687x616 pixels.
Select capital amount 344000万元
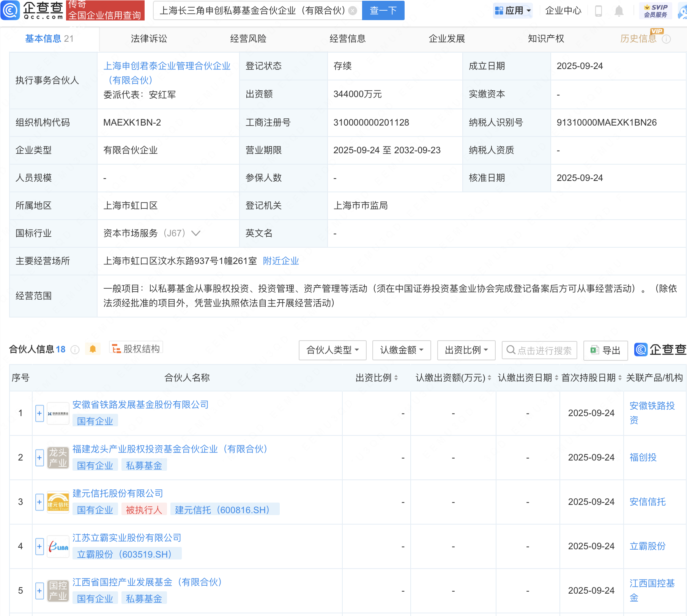(358, 94)
